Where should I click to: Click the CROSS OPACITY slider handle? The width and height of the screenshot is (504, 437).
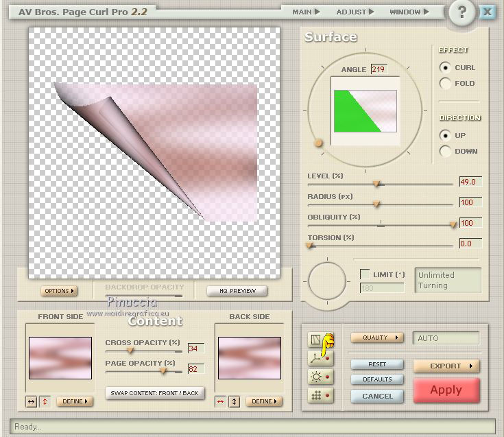[x=130, y=351]
